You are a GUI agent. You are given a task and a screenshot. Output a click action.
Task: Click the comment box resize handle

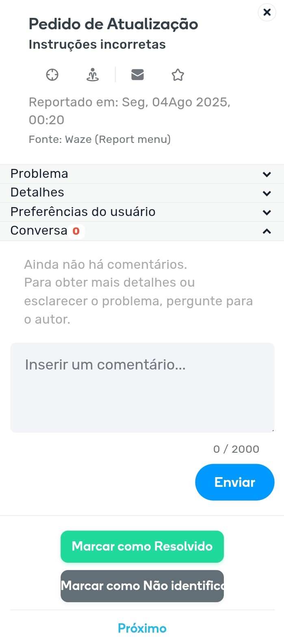[273, 430]
